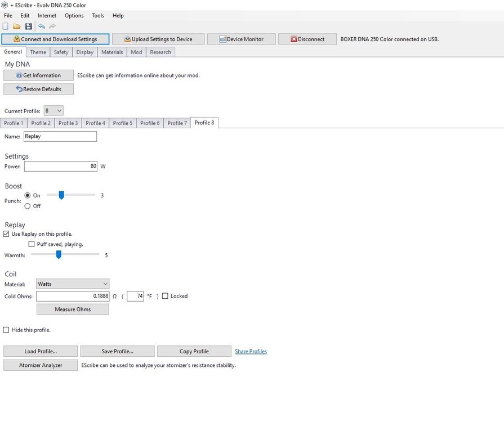The image size is (504, 422).
Task: Expand the coil Material dropdown
Action: coord(73,284)
